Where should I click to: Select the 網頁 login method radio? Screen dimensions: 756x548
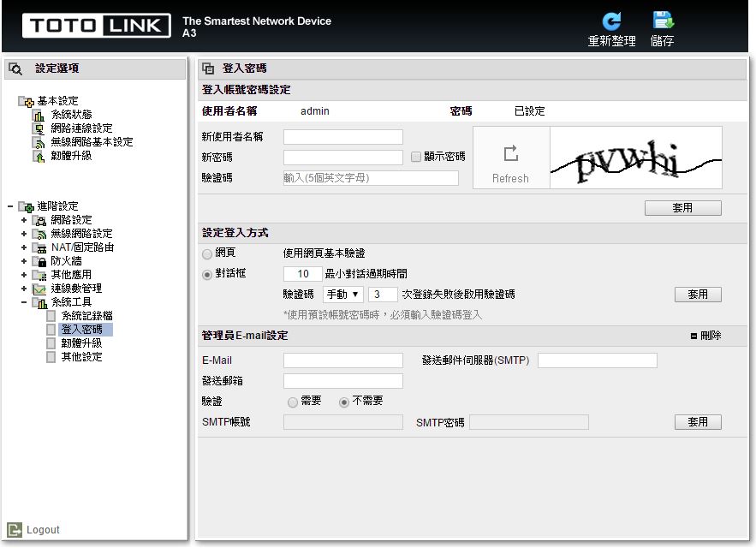pyautogui.click(x=207, y=253)
